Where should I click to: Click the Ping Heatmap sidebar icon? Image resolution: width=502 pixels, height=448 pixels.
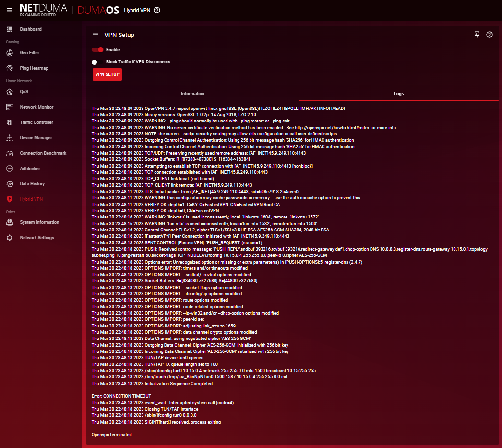(x=10, y=68)
